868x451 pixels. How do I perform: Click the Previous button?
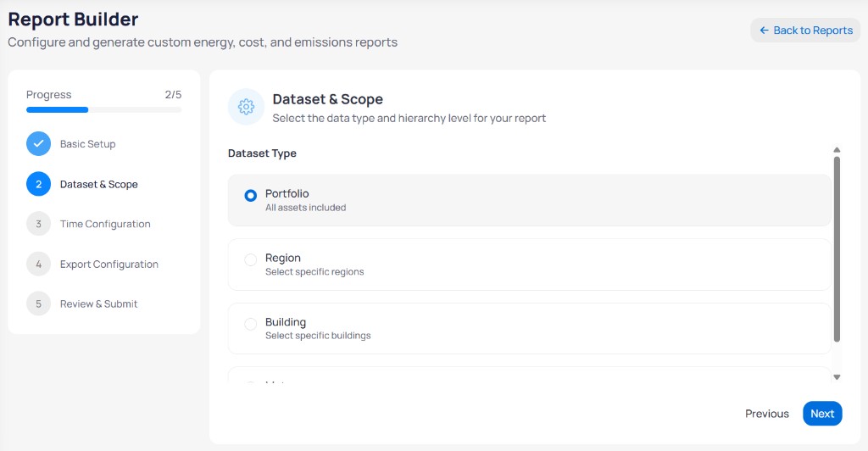pyautogui.click(x=766, y=414)
